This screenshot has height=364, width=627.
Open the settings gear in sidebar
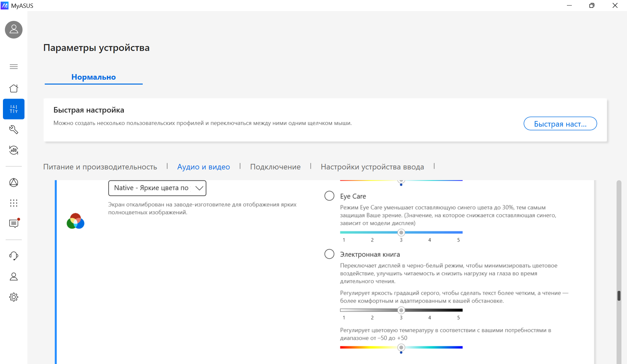point(14,297)
